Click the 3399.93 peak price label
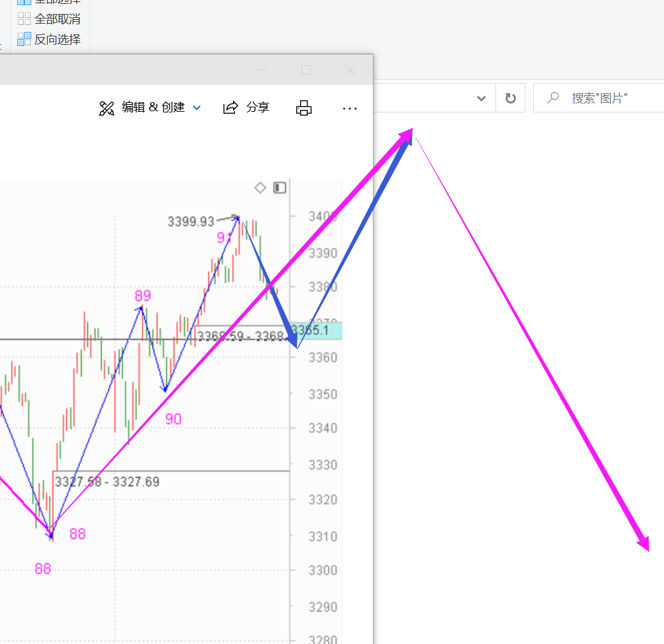664x644 pixels. (191, 222)
